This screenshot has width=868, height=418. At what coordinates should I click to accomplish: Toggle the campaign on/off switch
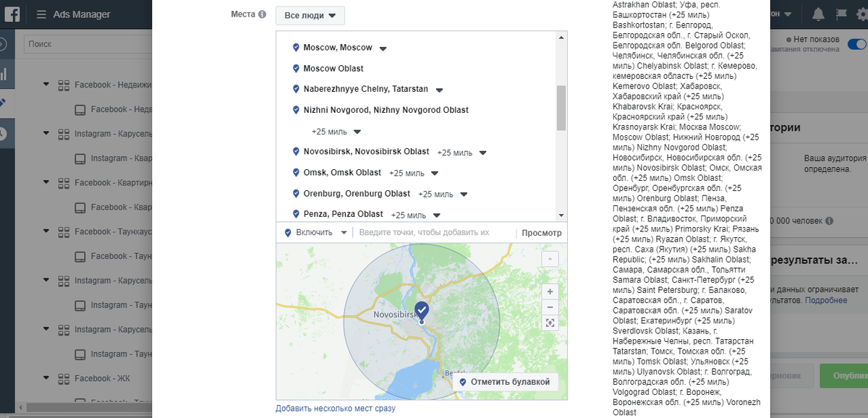857,44
